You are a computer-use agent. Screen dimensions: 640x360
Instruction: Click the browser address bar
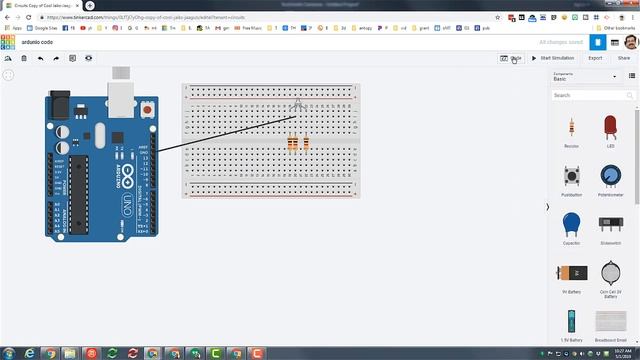[x=265, y=18]
